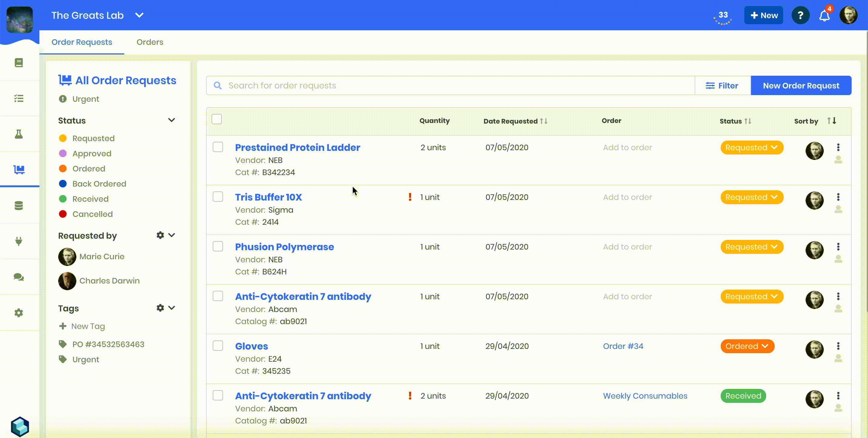The image size is (868, 438).
Task: Open the plug integrations sidebar icon
Action: click(19, 241)
